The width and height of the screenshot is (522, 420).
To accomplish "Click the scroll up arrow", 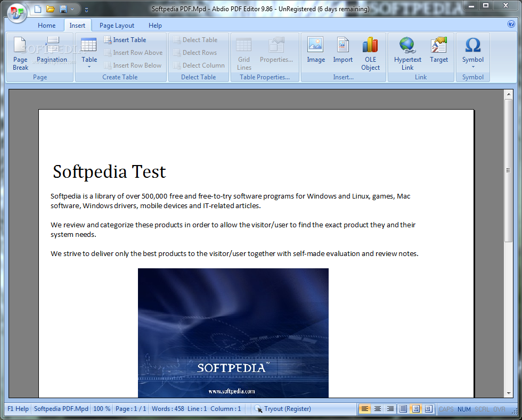I will [x=508, y=94].
